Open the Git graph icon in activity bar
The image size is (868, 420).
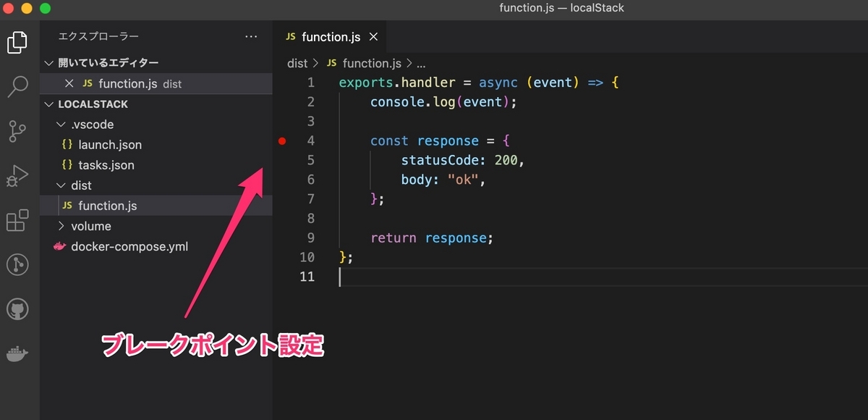point(17,265)
